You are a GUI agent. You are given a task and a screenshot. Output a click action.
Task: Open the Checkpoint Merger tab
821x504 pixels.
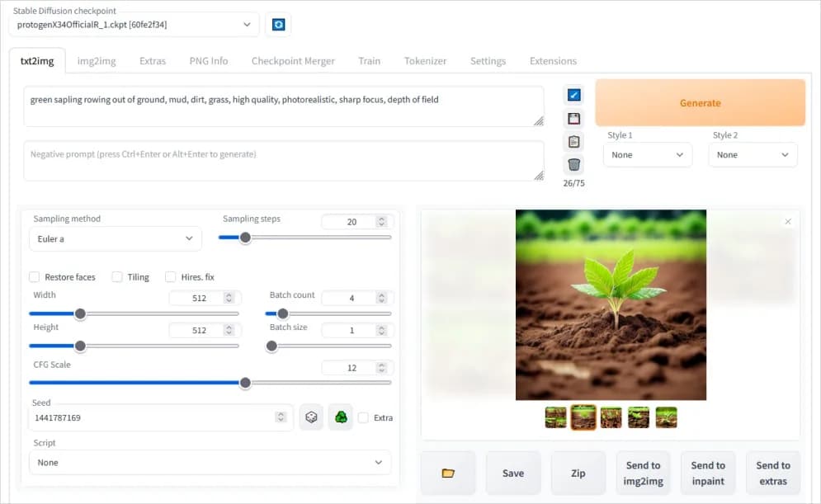(x=293, y=61)
